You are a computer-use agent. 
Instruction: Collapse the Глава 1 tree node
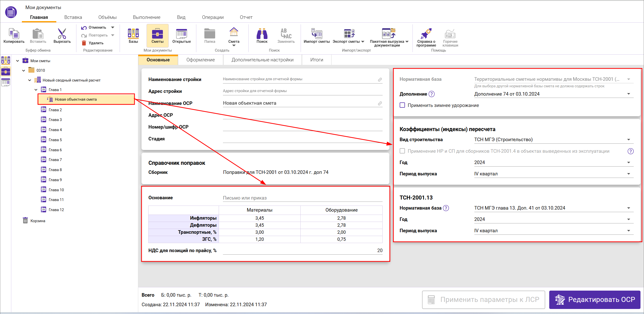coord(36,90)
